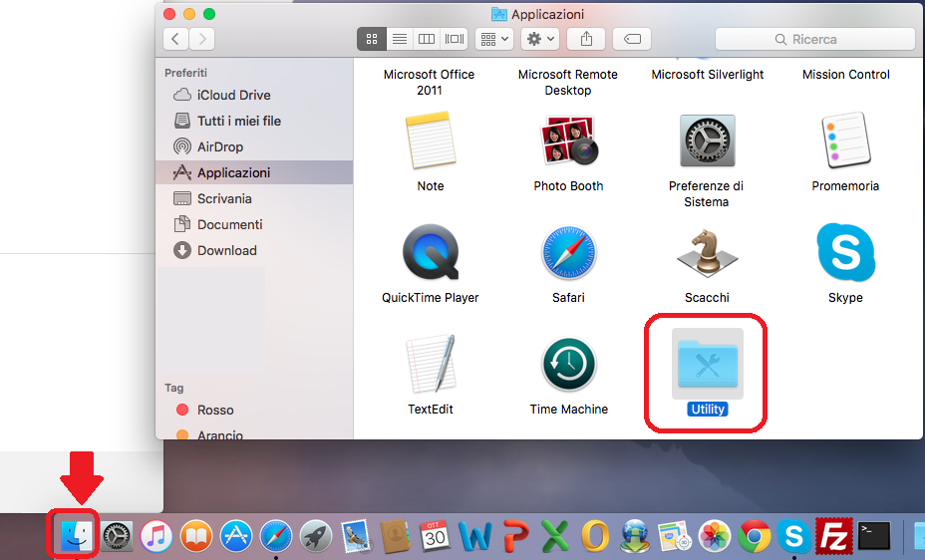Screen dimensions: 925x560
Task: Open the App Store Dock icon
Action: [x=236, y=536]
